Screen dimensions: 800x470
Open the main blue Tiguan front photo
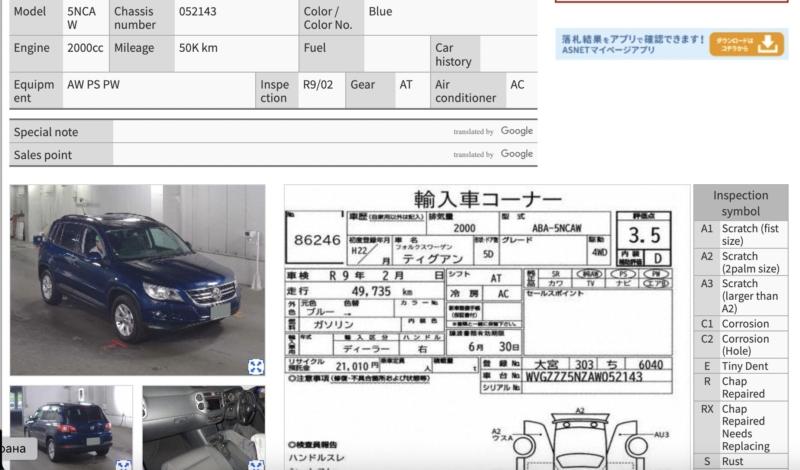pyautogui.click(x=137, y=279)
